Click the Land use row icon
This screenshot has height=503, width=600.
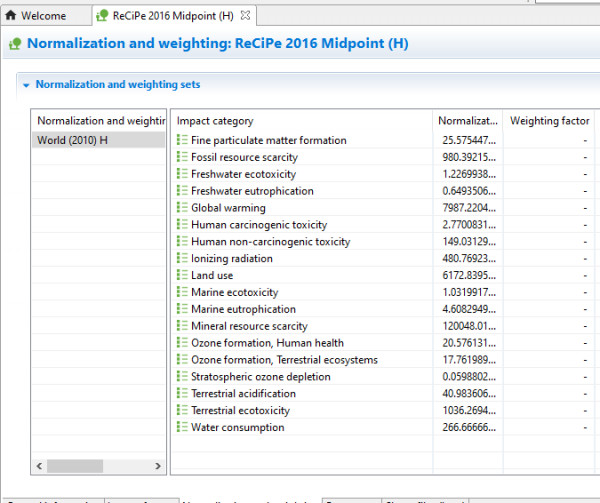182,275
